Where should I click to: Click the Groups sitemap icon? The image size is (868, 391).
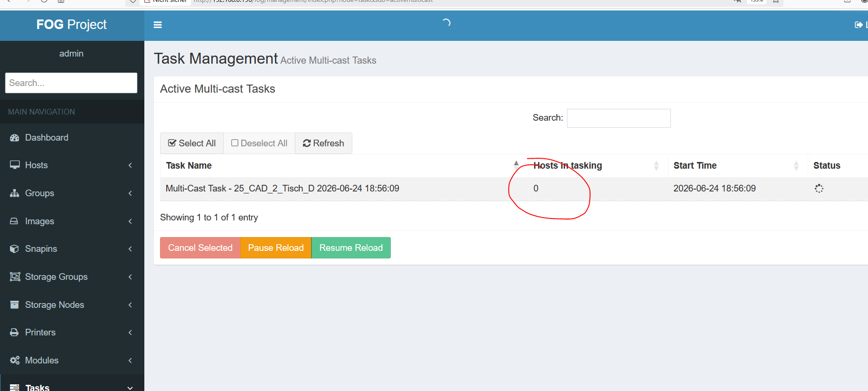15,193
